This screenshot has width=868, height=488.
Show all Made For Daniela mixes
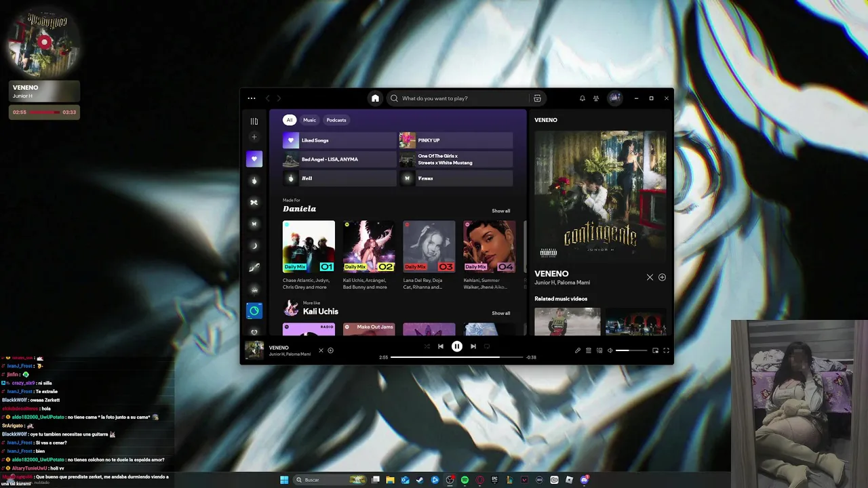pyautogui.click(x=501, y=211)
